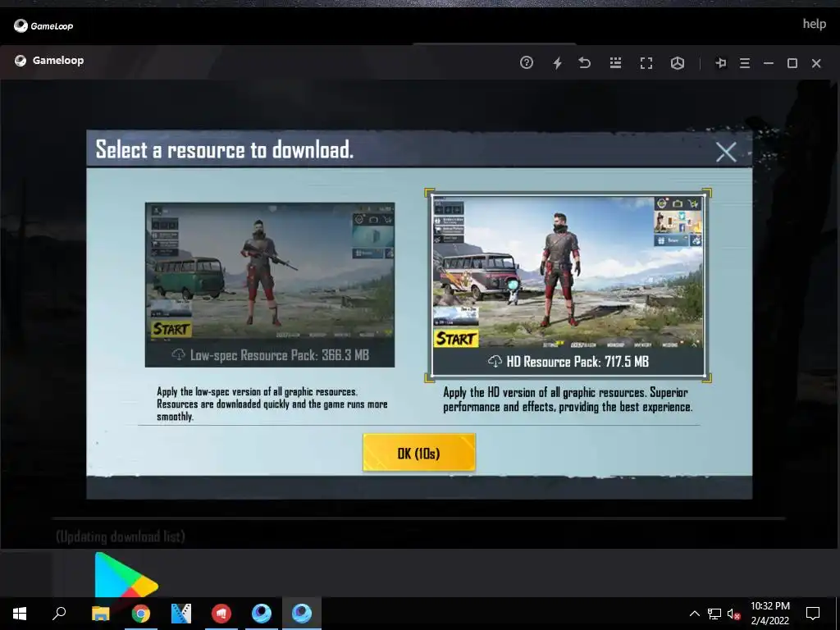Open the hamburger menu in Gameloop window

coord(745,63)
